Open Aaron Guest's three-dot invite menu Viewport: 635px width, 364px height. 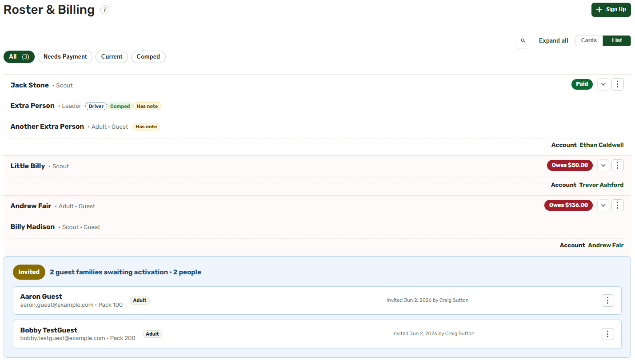click(x=608, y=301)
